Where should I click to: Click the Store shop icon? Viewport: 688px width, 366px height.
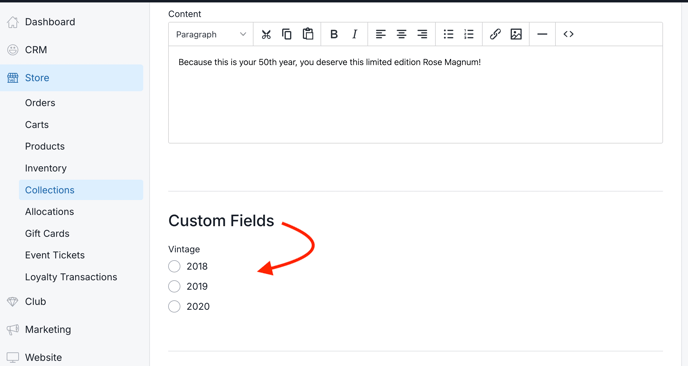click(13, 78)
